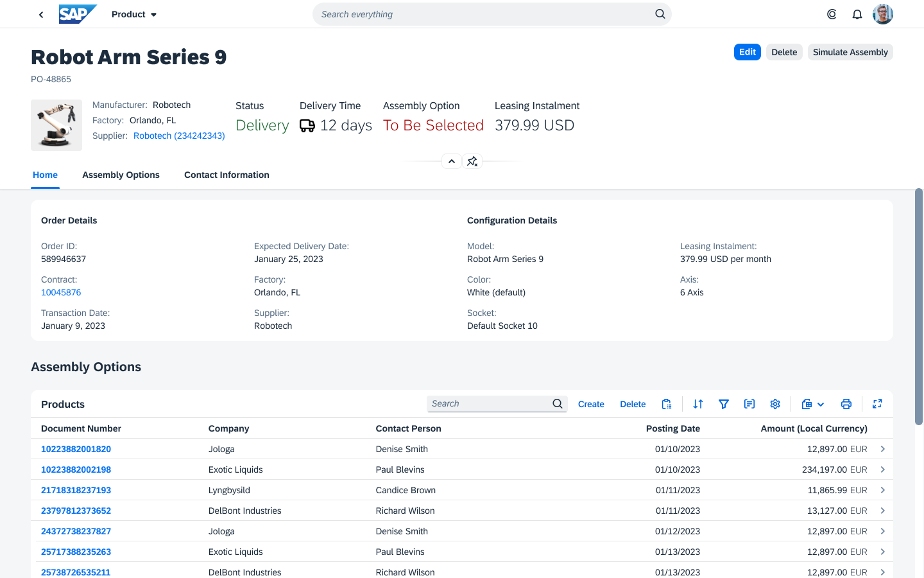Switch to the Home tab
The width and height of the screenshot is (924, 578).
click(45, 175)
